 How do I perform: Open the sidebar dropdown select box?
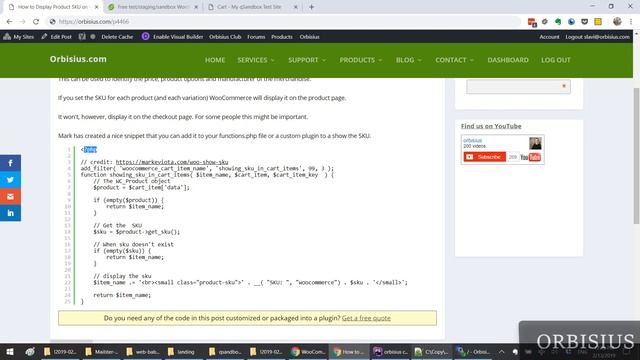click(x=518, y=87)
